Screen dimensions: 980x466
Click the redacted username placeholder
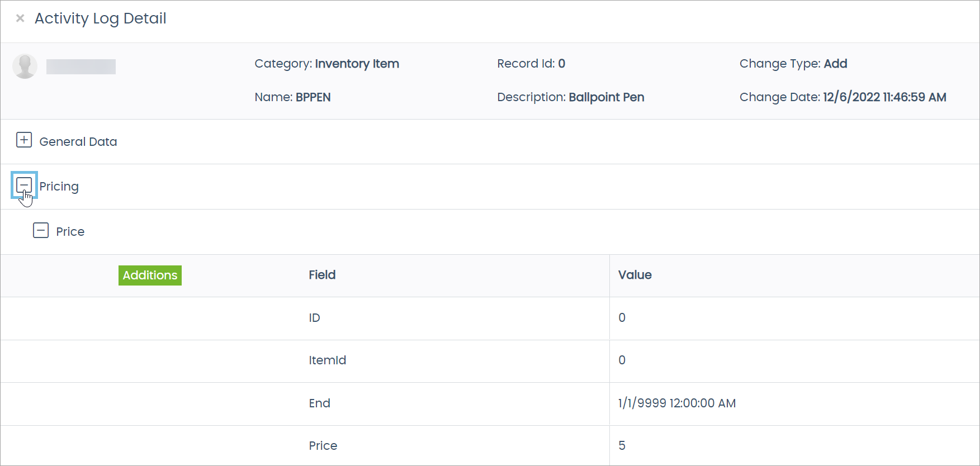point(81,66)
